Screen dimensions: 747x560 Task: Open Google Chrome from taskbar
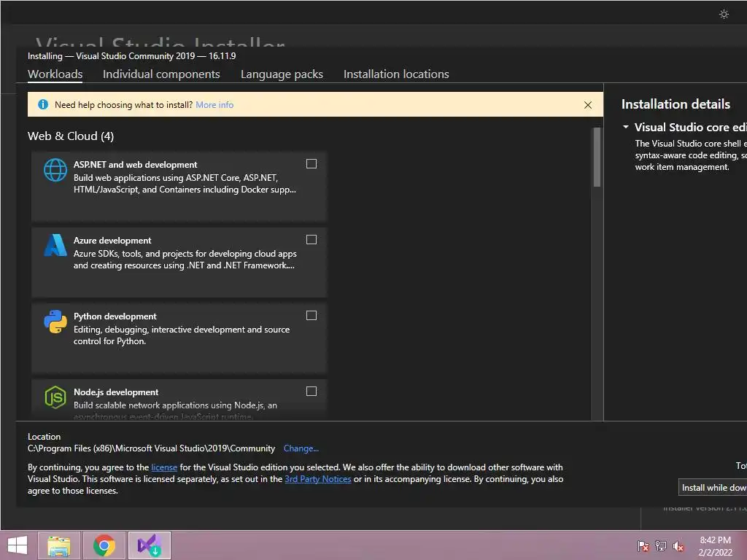click(x=104, y=545)
